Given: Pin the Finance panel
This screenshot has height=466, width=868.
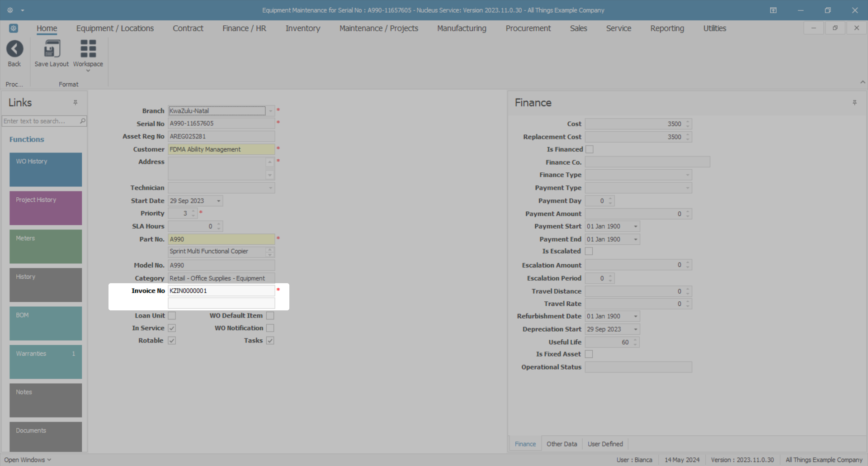Looking at the screenshot, I should point(854,103).
